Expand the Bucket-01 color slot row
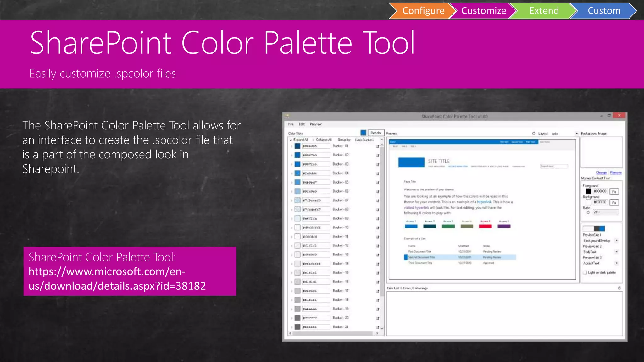644x362 pixels. click(x=291, y=146)
